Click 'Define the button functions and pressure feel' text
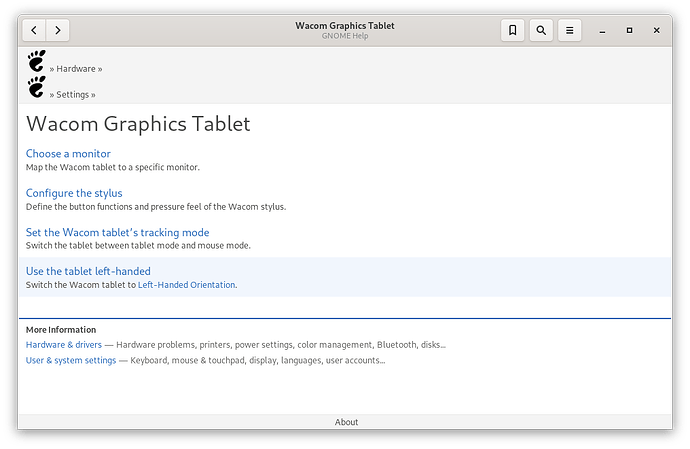The height and width of the screenshot is (449, 690). (x=156, y=206)
